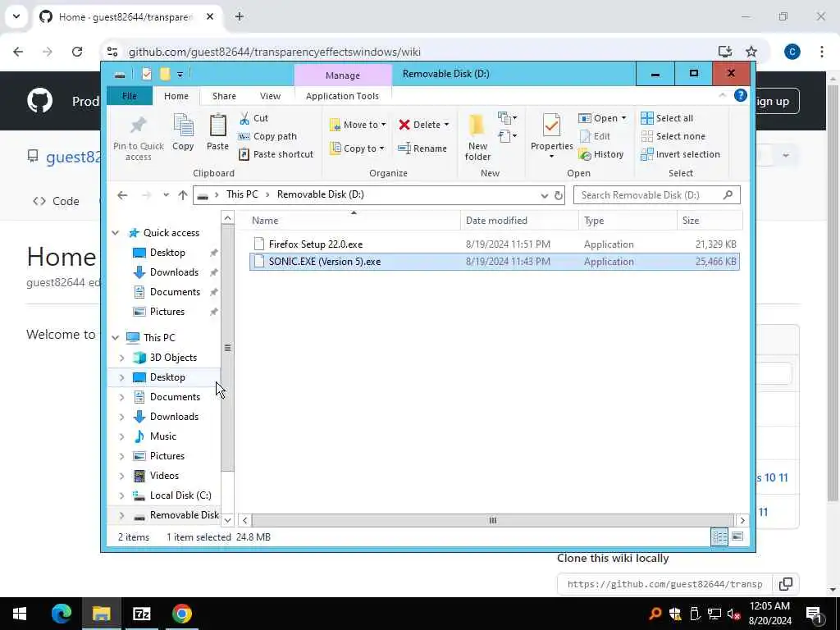Open the Music folder in sidebar
The height and width of the screenshot is (630, 840).
[x=163, y=436]
